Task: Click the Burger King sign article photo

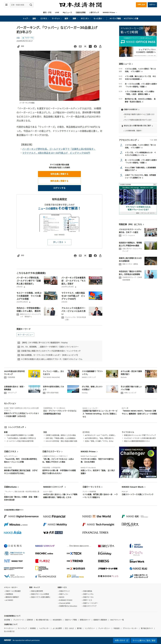Action: coord(59,76)
